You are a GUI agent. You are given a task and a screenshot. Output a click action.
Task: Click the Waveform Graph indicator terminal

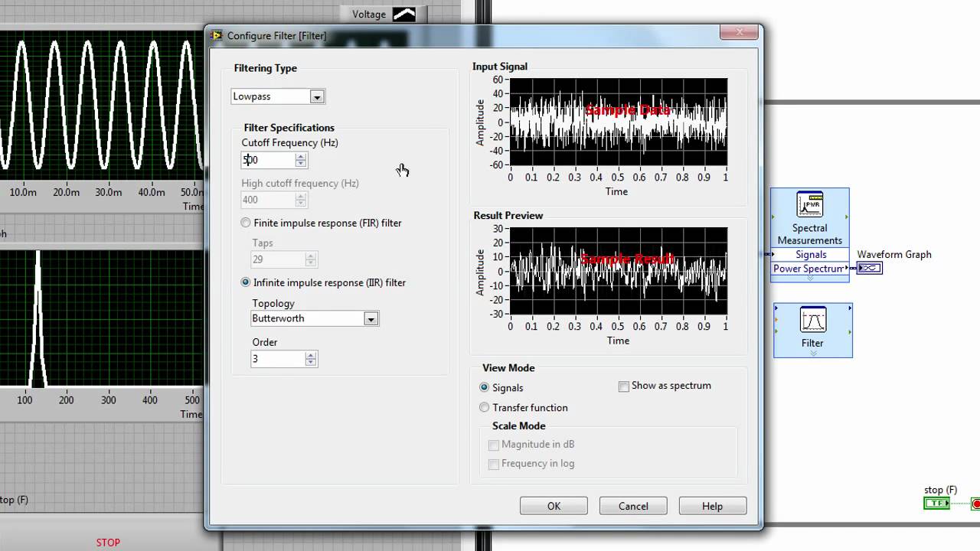870,268
